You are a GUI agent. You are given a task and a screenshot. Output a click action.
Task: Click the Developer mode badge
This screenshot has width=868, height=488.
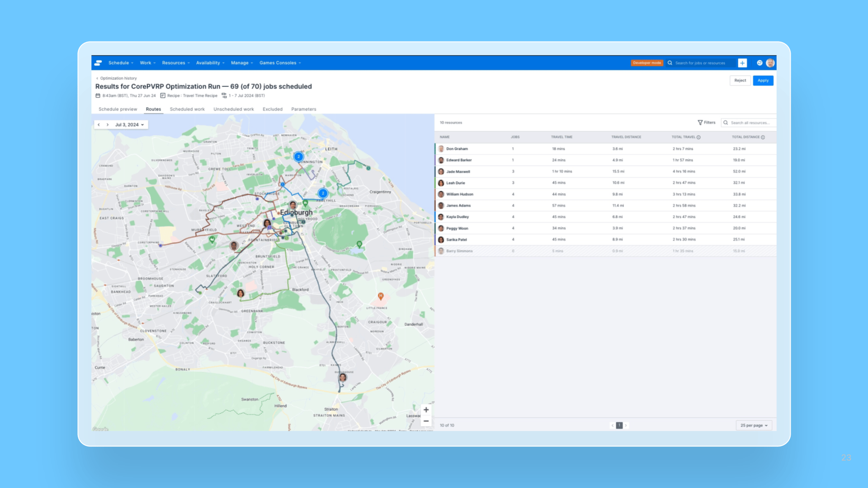[x=647, y=63]
